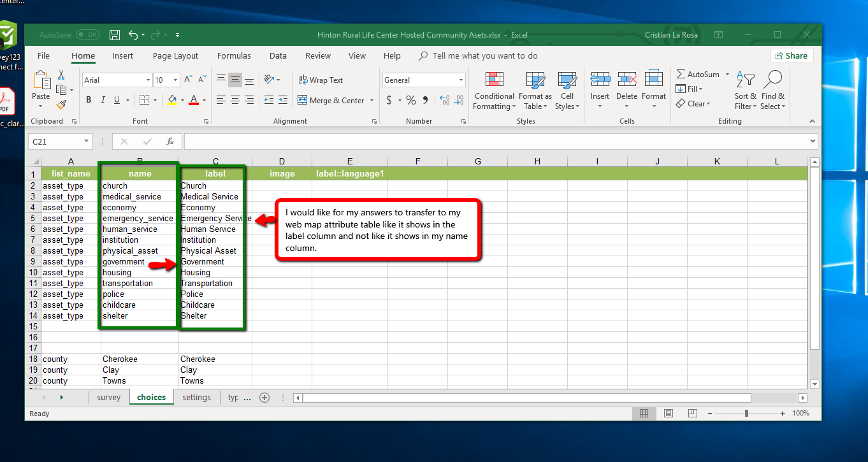Switch to the Page Layout ribbon tab
868x462 pixels.
[x=175, y=56]
